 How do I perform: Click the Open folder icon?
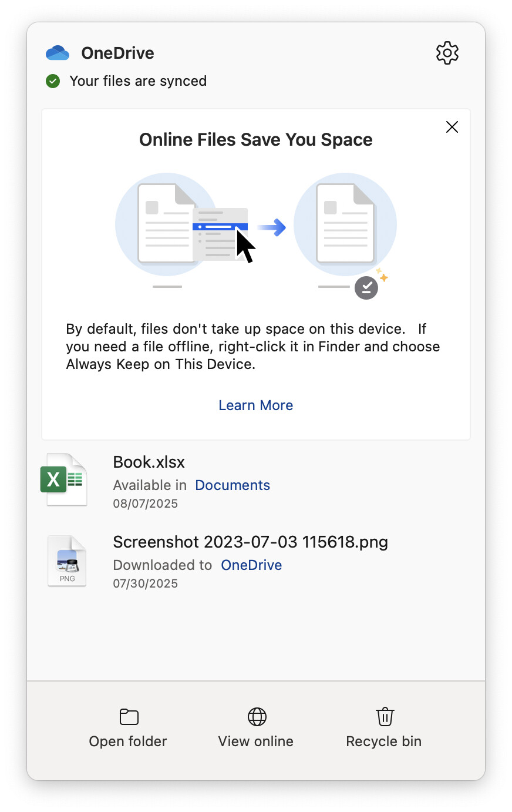(129, 717)
